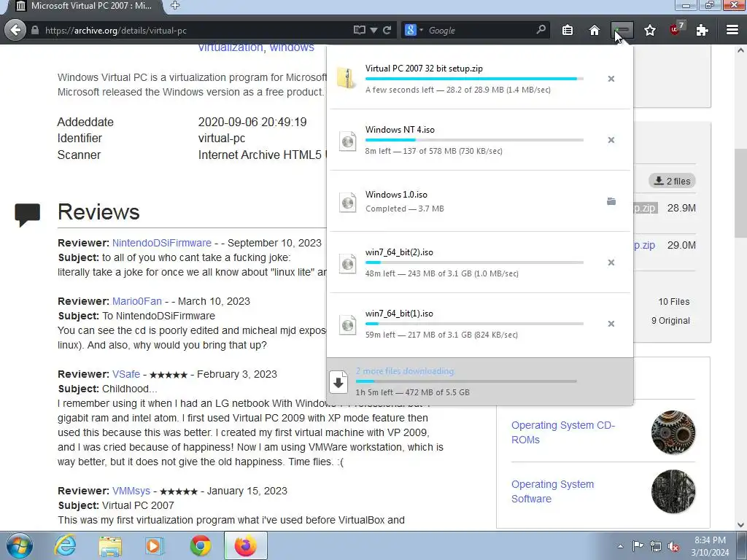Go back using the browser back arrow

coord(15,30)
